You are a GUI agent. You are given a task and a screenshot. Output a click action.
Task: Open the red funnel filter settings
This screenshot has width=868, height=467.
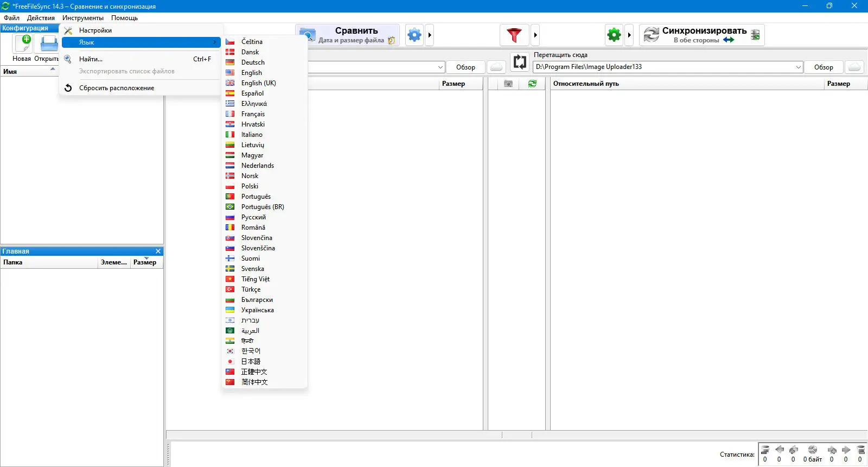(x=514, y=35)
